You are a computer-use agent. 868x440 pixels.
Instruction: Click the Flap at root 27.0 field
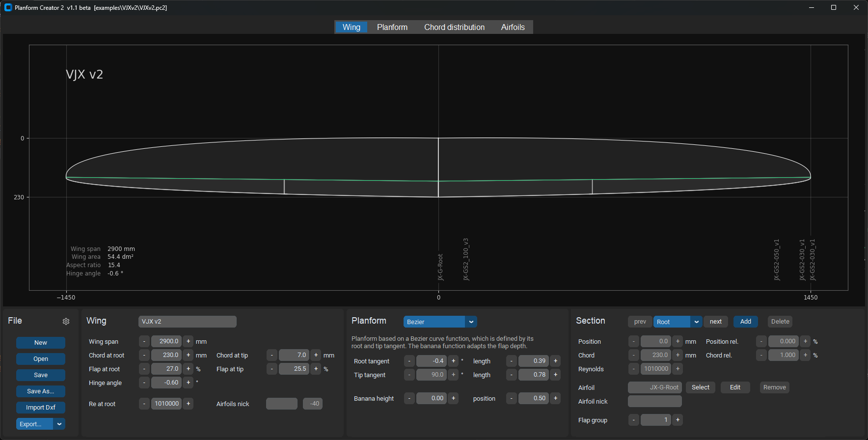pos(166,369)
